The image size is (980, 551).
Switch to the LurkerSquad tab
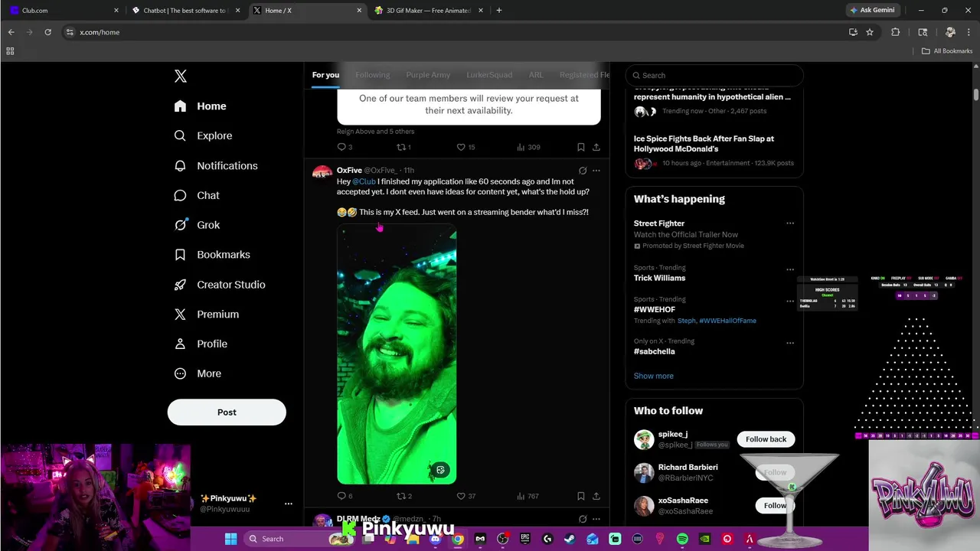pos(489,75)
